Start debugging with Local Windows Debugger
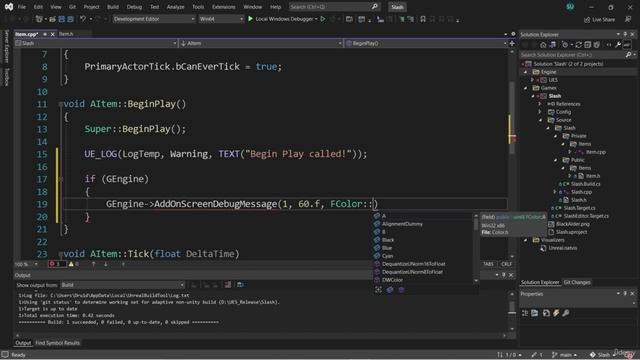Image resolution: width=640 pixels, height=360 pixels. tap(282, 19)
